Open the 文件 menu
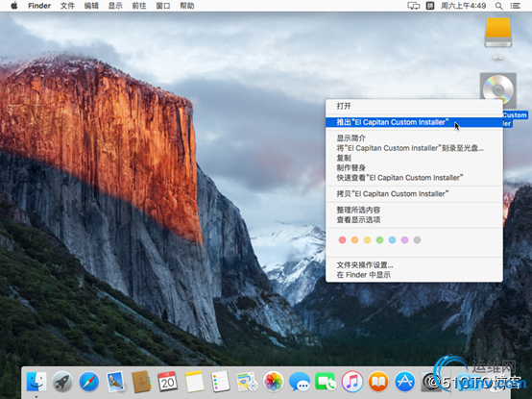 point(67,6)
